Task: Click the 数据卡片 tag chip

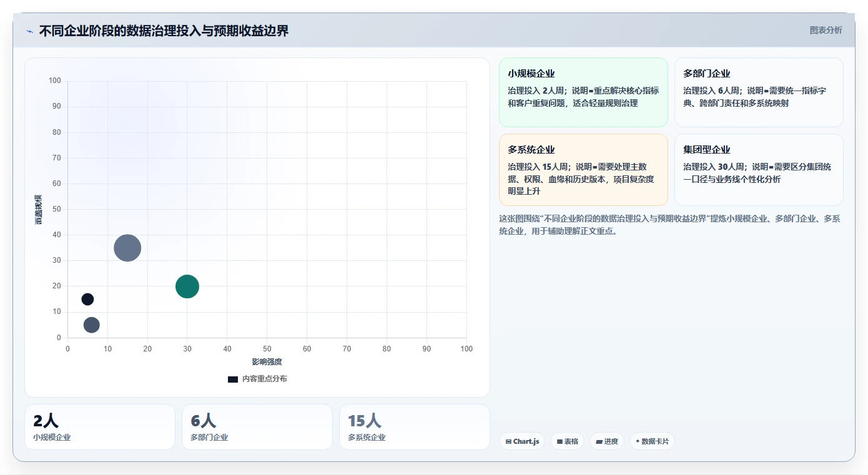Action: click(x=652, y=441)
